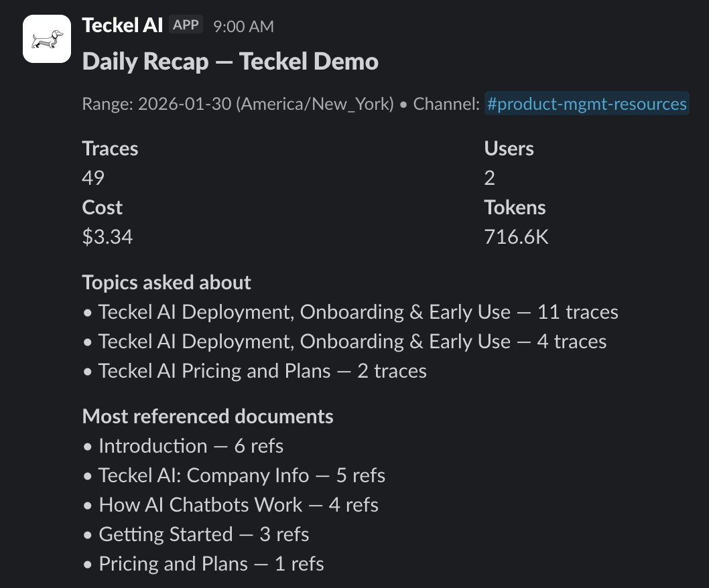709x588 pixels.
Task: Click the Daily Recap — Teckel Demo title
Action: coord(230,62)
